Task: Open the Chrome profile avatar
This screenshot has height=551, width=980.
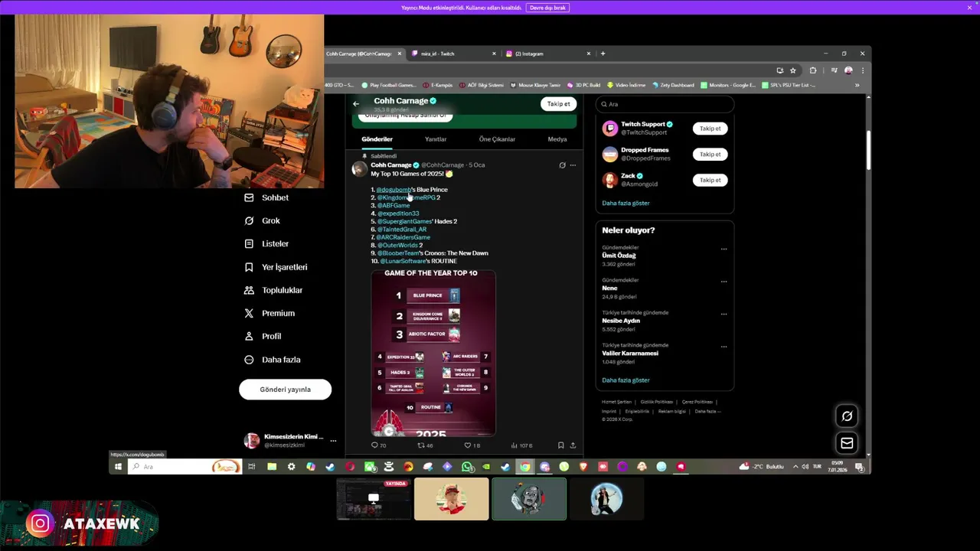Action: (848, 70)
